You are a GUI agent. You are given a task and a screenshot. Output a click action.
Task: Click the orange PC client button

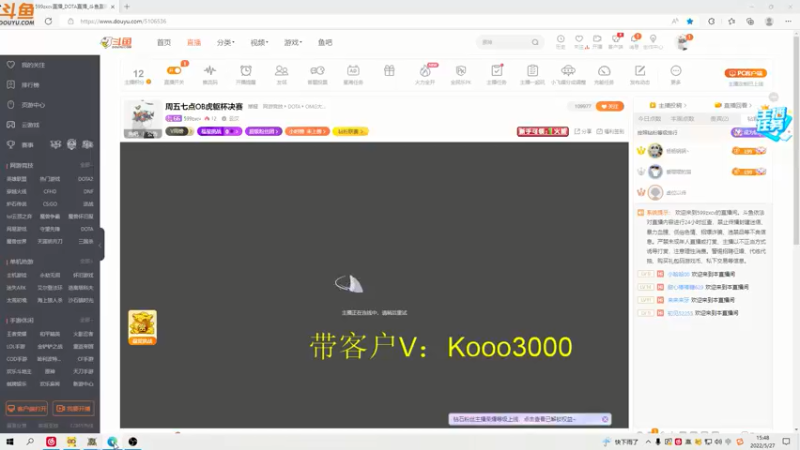745,73
